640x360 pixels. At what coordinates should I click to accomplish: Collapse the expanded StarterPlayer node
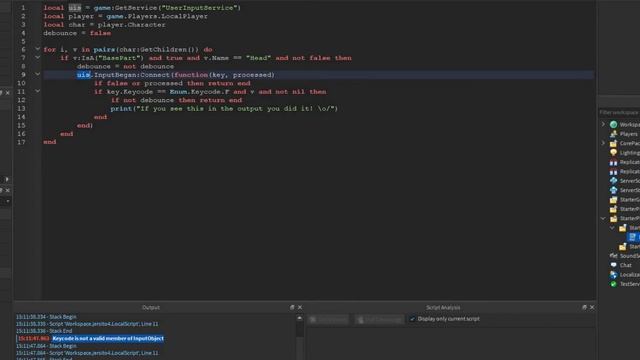pos(603,218)
